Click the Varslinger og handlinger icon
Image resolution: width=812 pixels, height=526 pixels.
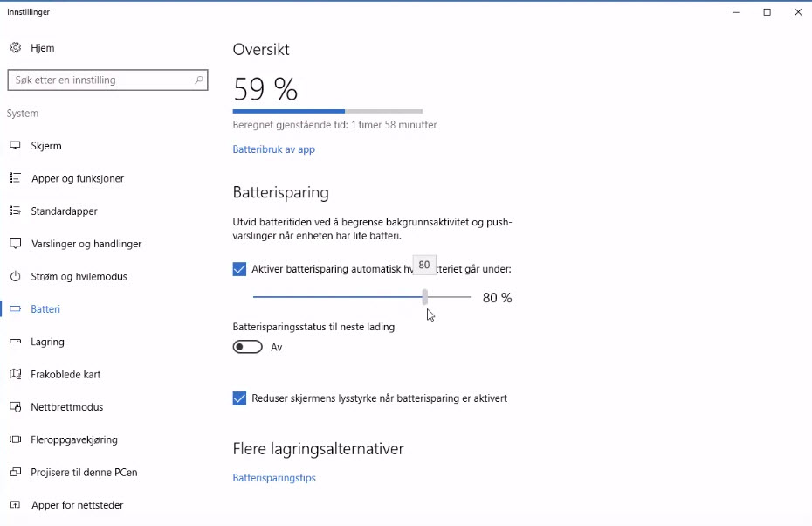15,244
